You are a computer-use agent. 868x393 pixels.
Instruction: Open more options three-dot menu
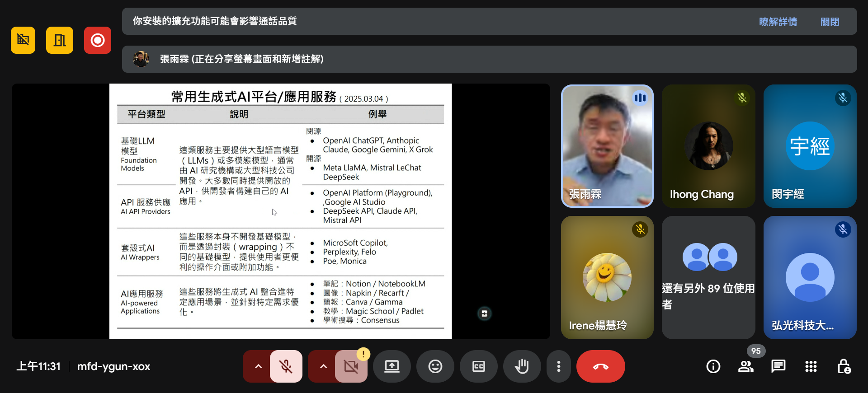click(x=559, y=366)
